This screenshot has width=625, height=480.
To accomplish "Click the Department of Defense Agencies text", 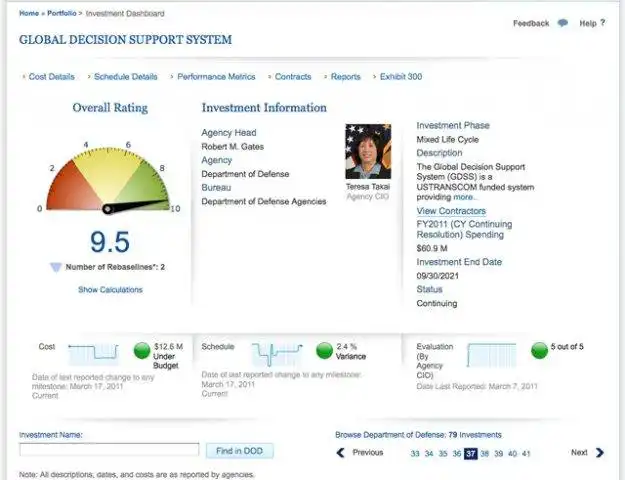I will click(x=264, y=202).
